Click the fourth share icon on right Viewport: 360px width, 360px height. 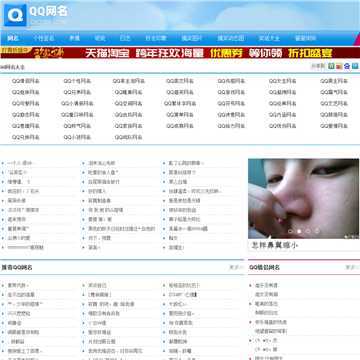point(355,66)
